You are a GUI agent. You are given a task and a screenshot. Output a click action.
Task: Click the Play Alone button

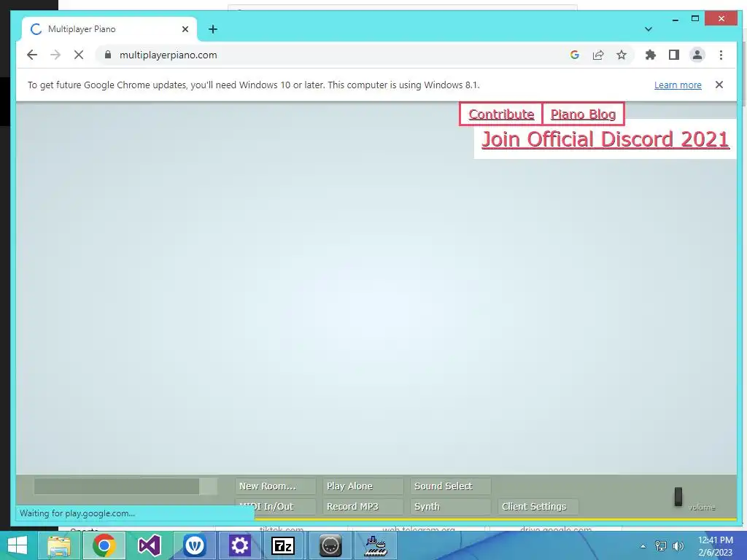363,486
